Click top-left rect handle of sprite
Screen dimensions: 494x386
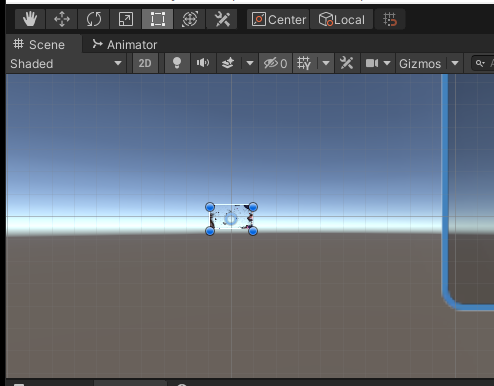pos(210,207)
